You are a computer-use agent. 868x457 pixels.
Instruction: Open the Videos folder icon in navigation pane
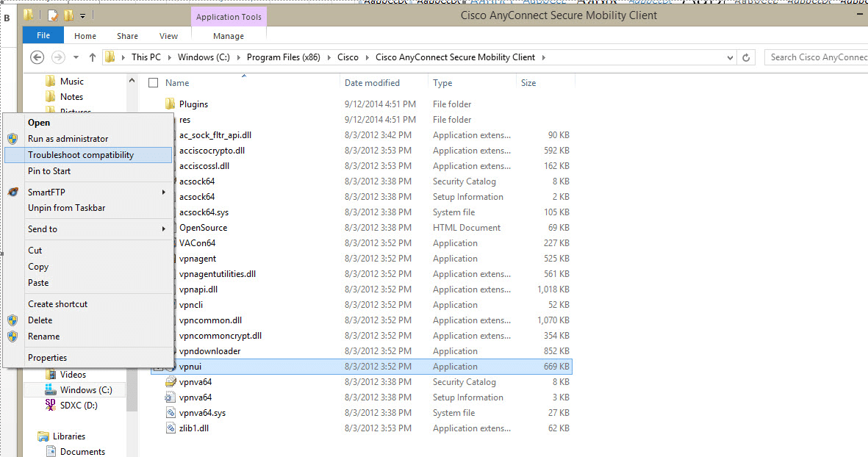(51, 375)
